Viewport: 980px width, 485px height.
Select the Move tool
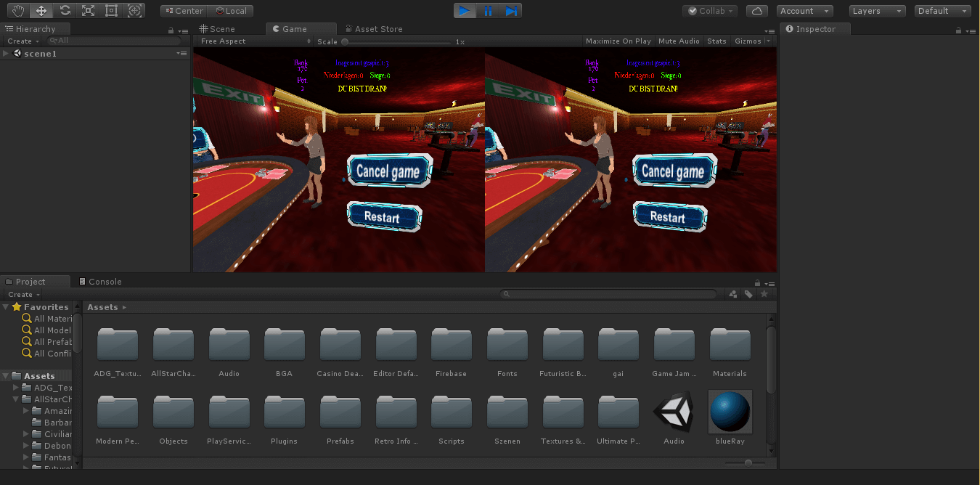(x=41, y=11)
